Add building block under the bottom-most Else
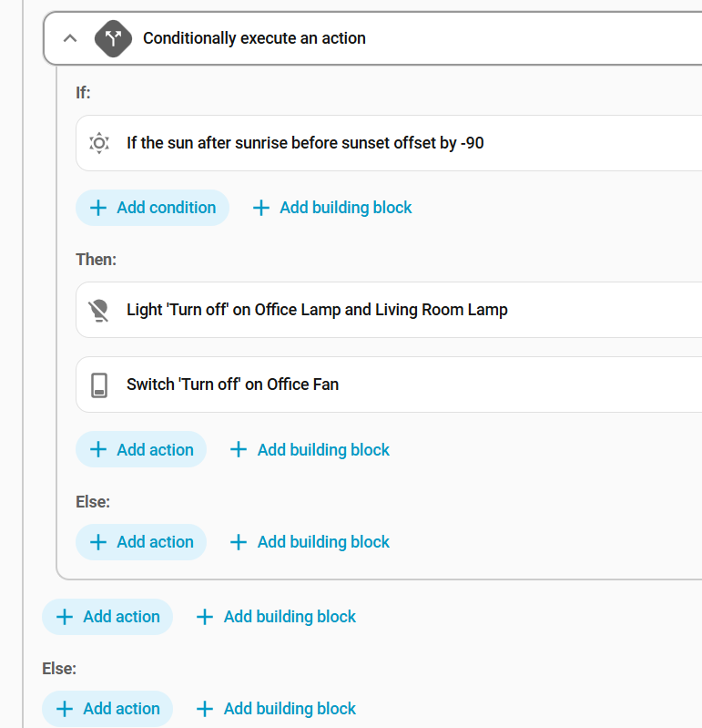This screenshot has height=728, width=702. (x=277, y=709)
